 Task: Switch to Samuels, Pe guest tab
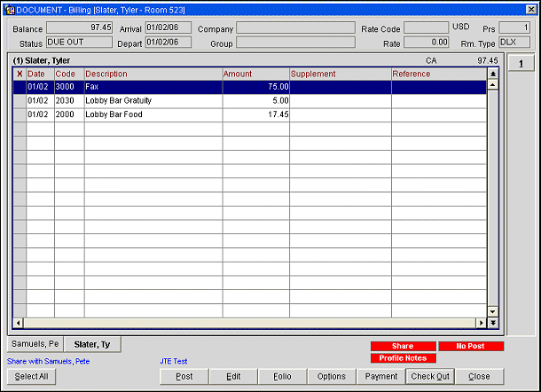(x=35, y=344)
